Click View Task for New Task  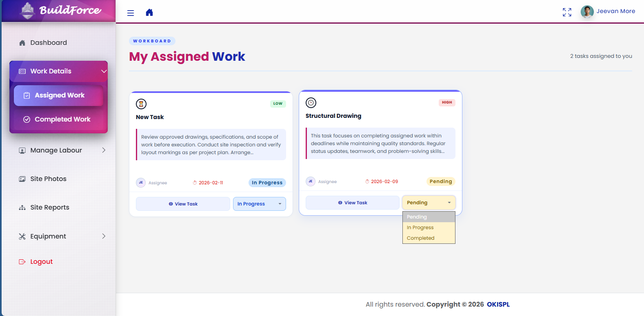coord(183,204)
